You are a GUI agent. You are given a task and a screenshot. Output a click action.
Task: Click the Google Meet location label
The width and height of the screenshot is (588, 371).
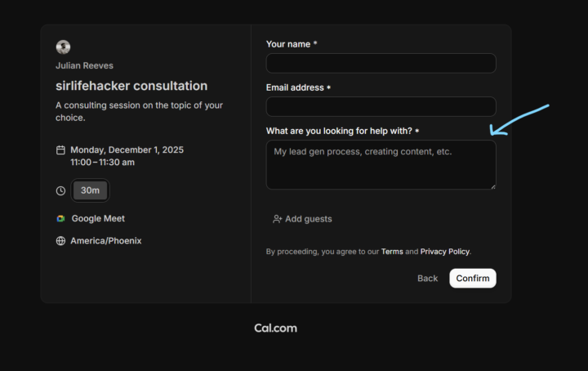(98, 218)
